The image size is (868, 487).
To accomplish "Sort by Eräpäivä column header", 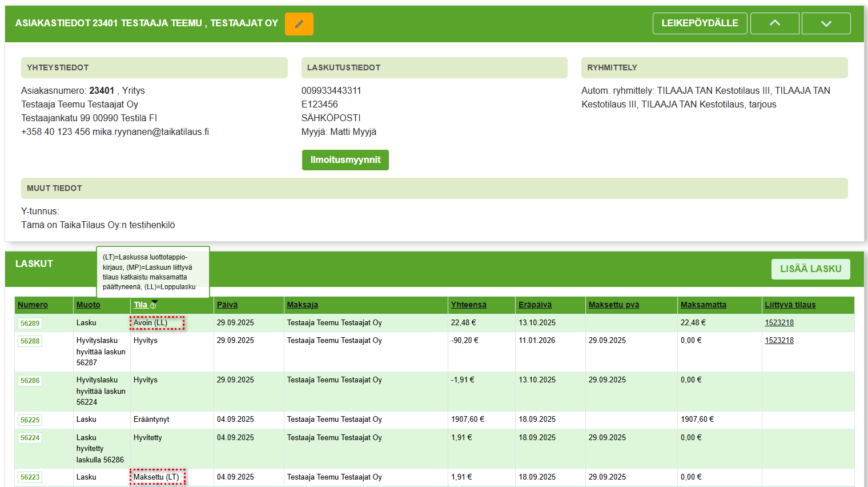I will point(535,305).
